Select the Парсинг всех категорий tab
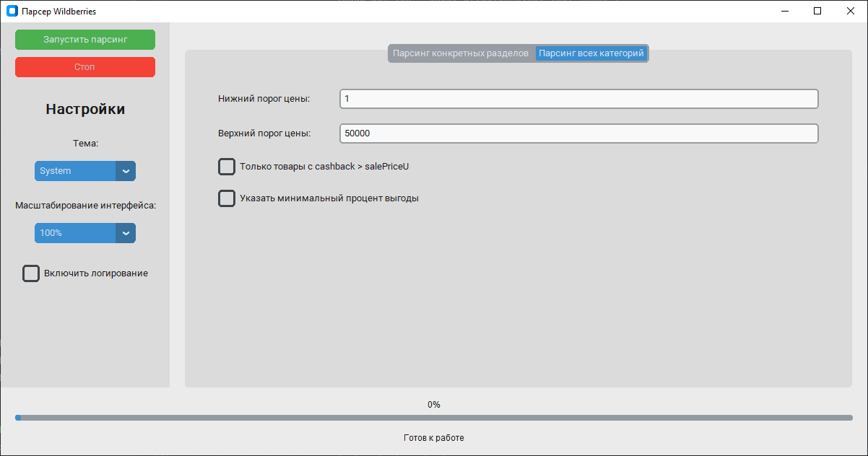 pos(591,53)
